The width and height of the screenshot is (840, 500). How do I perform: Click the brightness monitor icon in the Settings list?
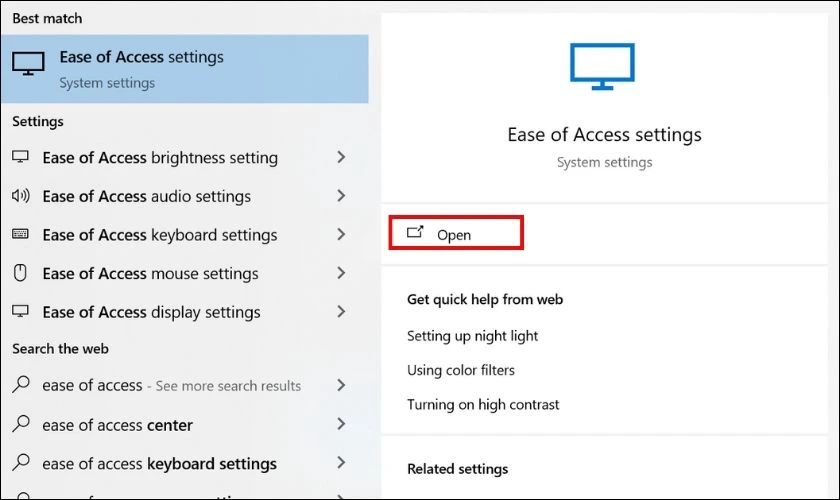pos(20,157)
